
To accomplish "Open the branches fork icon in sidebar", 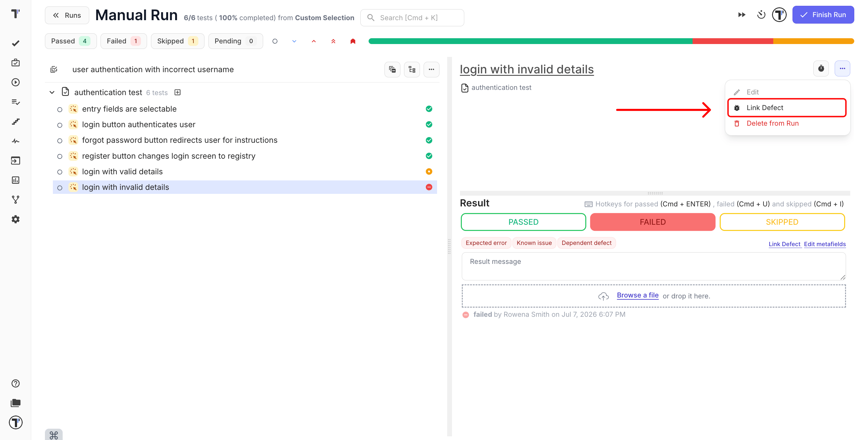I will [x=16, y=200].
